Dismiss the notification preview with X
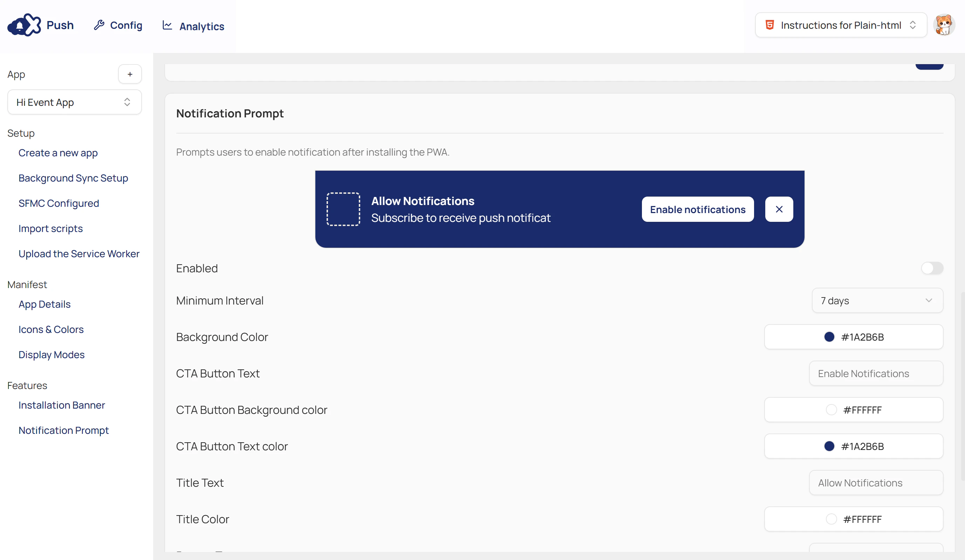The height and width of the screenshot is (560, 965). (x=779, y=209)
